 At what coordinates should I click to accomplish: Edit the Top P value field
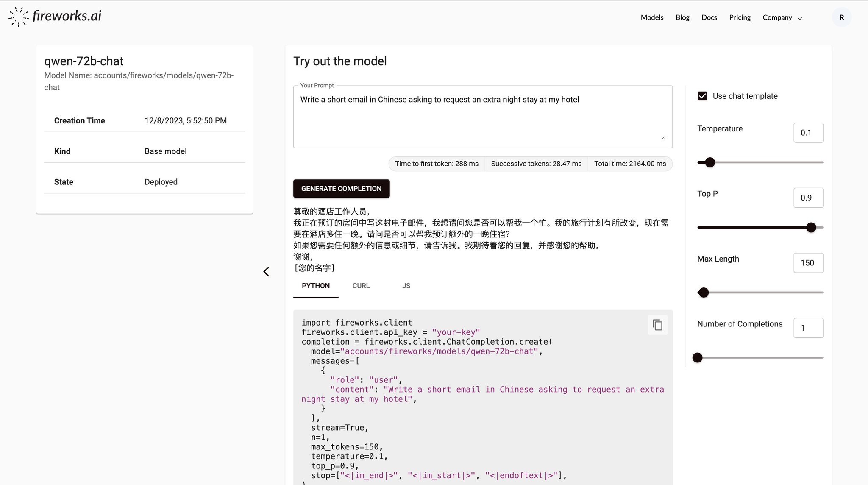pos(808,198)
